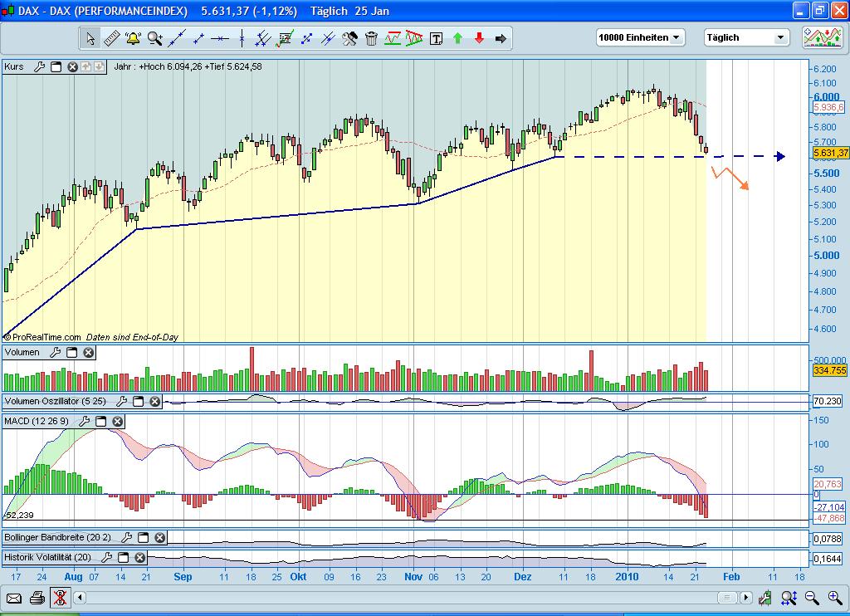Open the MACD indicator settings wrench
The image size is (850, 616).
tap(85, 421)
